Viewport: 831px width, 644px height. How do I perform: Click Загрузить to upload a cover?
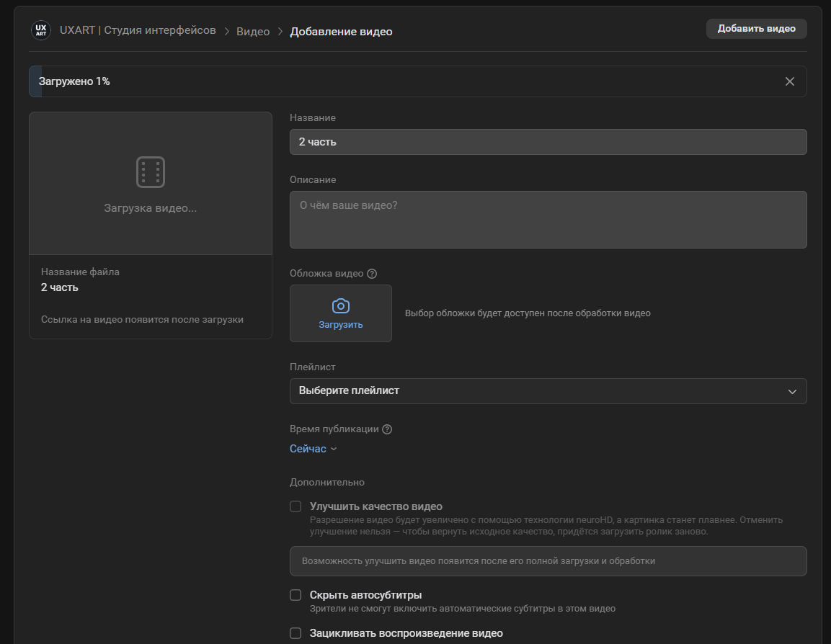[341, 325]
